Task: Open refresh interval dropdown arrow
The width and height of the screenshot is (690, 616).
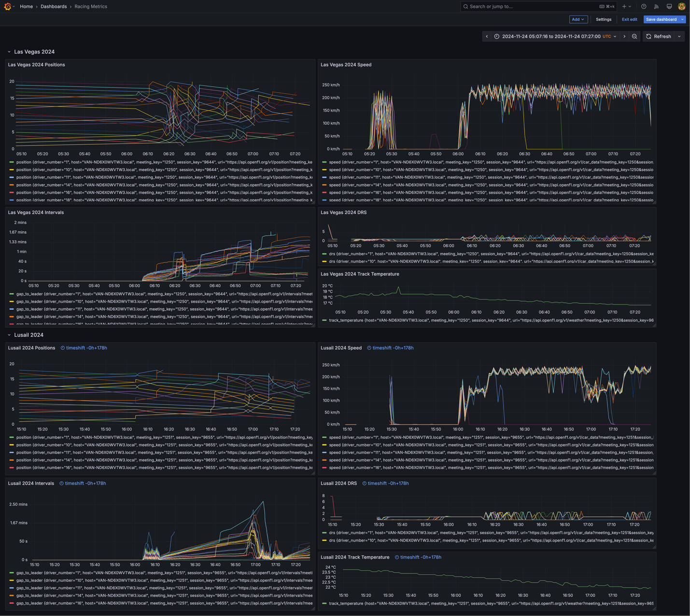Action: 679,36
